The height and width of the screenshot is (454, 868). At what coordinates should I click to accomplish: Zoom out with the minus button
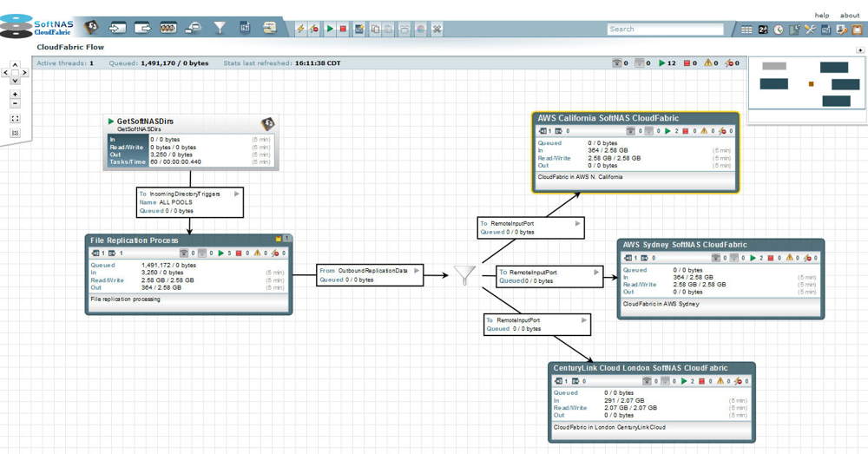(x=15, y=103)
